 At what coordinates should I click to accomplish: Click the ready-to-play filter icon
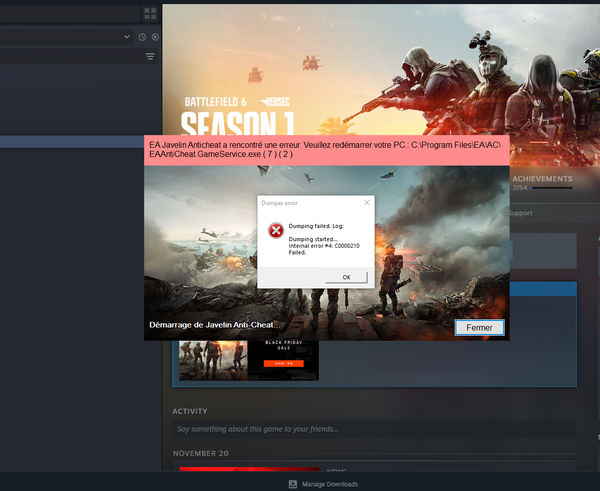tap(154, 37)
